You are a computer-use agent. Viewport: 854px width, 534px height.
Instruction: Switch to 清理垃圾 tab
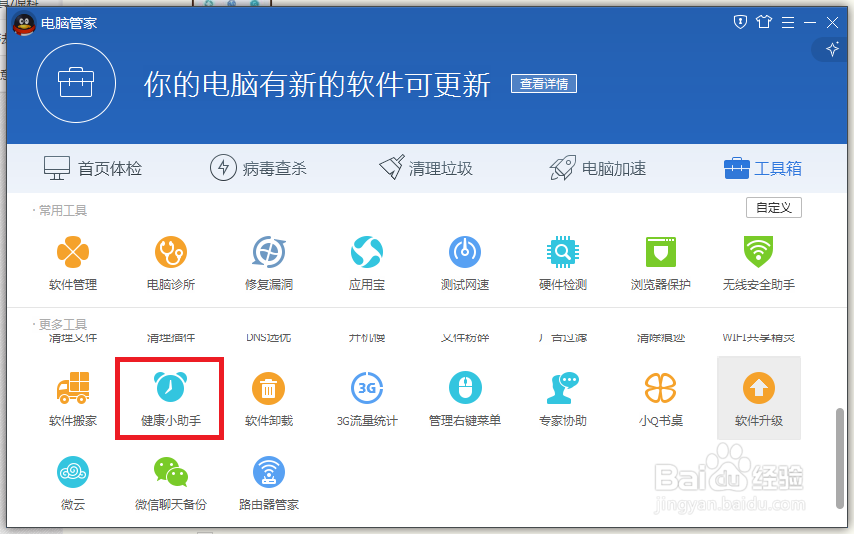point(426,168)
